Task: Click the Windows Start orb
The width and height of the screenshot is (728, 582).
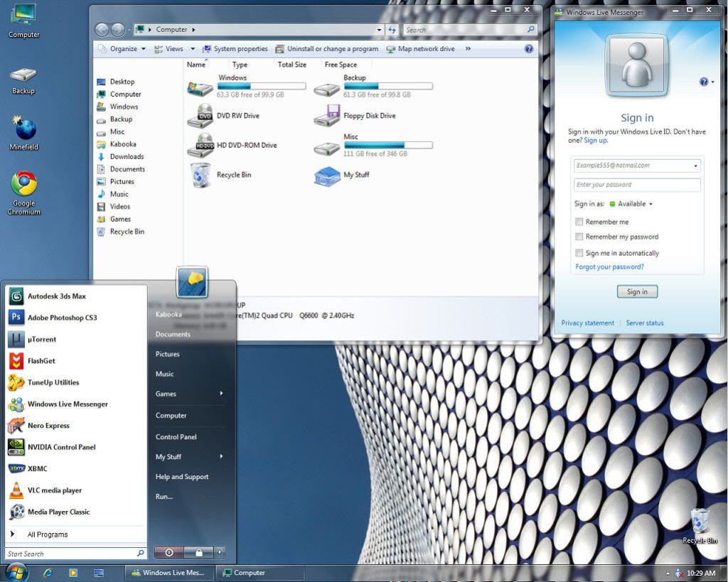Action: [16, 573]
